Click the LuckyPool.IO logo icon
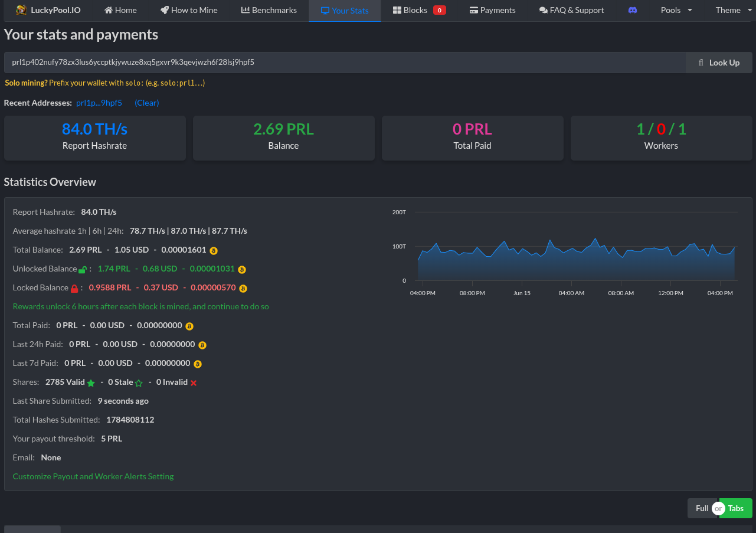This screenshot has height=533, width=756. (x=21, y=10)
